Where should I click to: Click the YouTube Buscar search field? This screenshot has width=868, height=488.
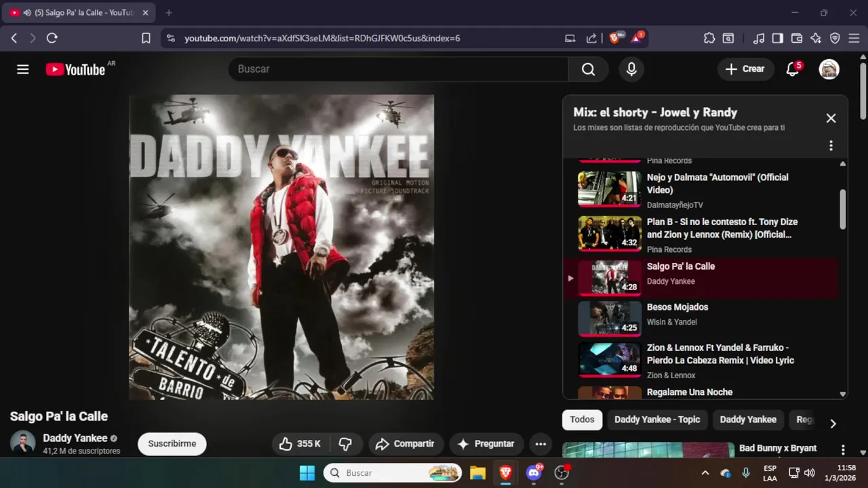[399, 69]
